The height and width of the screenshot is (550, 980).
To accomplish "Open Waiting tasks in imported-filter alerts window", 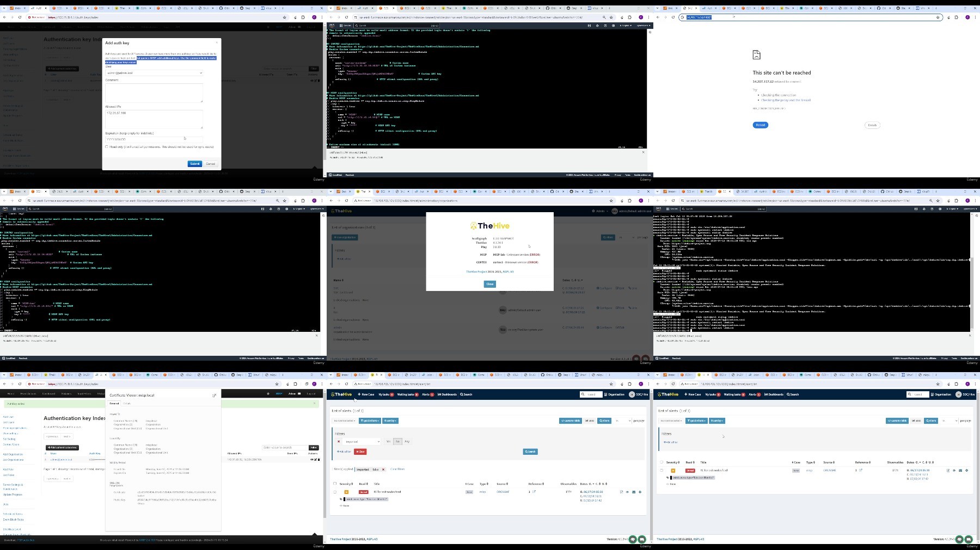I will pos(407,394).
